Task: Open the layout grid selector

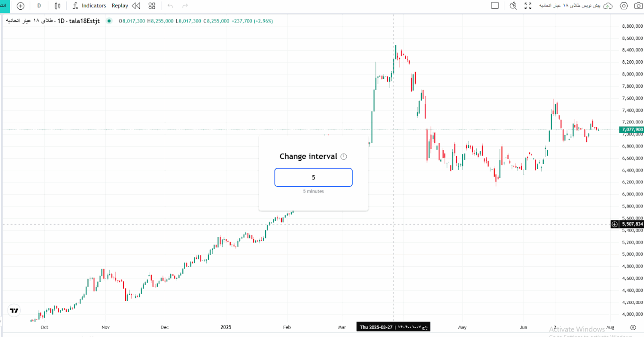Action: [152, 6]
